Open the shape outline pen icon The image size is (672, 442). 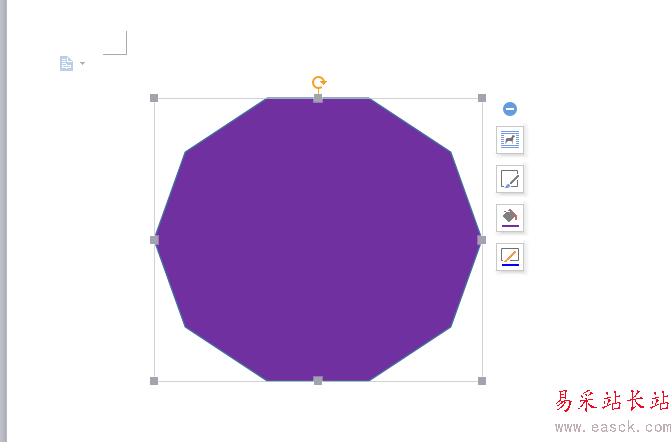point(510,257)
